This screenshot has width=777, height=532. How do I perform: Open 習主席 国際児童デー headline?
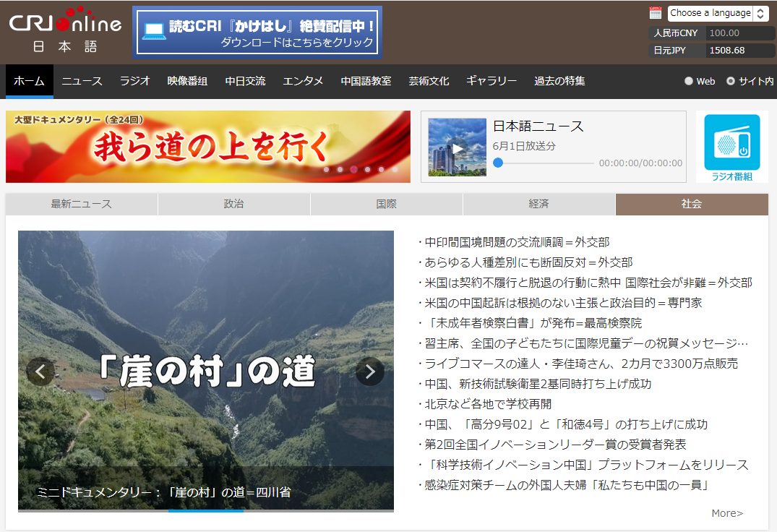[586, 343]
